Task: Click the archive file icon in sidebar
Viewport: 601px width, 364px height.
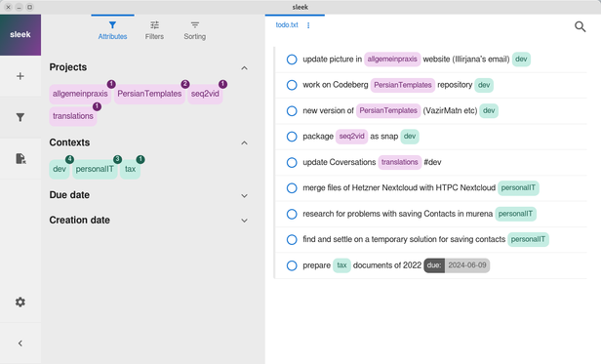Action: click(x=20, y=158)
